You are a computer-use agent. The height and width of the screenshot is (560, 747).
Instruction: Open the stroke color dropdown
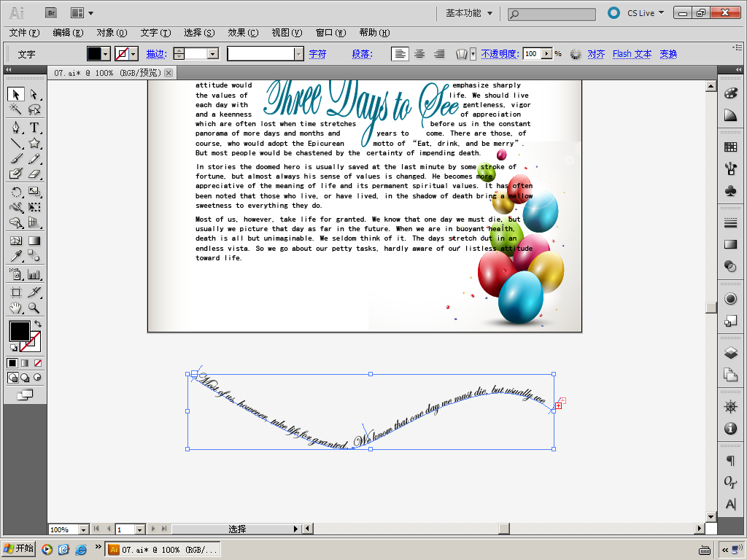(134, 54)
